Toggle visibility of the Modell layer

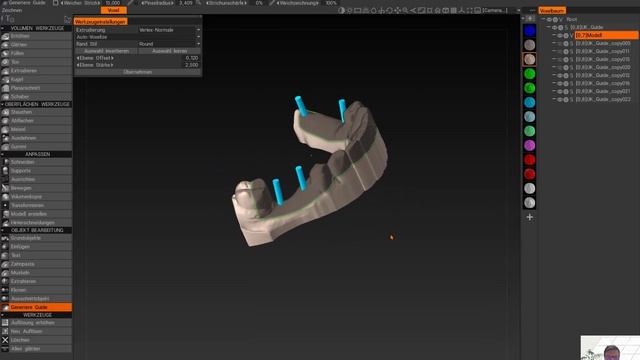pyautogui.click(x=560, y=36)
